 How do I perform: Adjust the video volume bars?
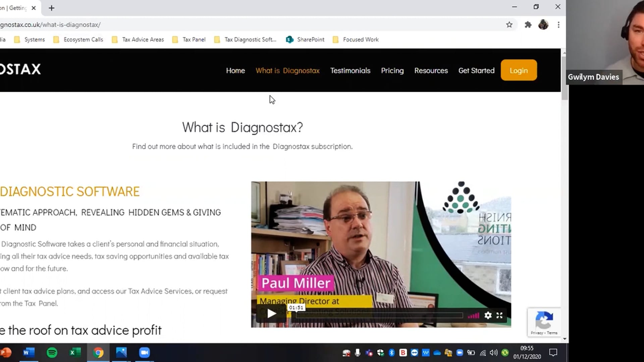tap(473, 315)
